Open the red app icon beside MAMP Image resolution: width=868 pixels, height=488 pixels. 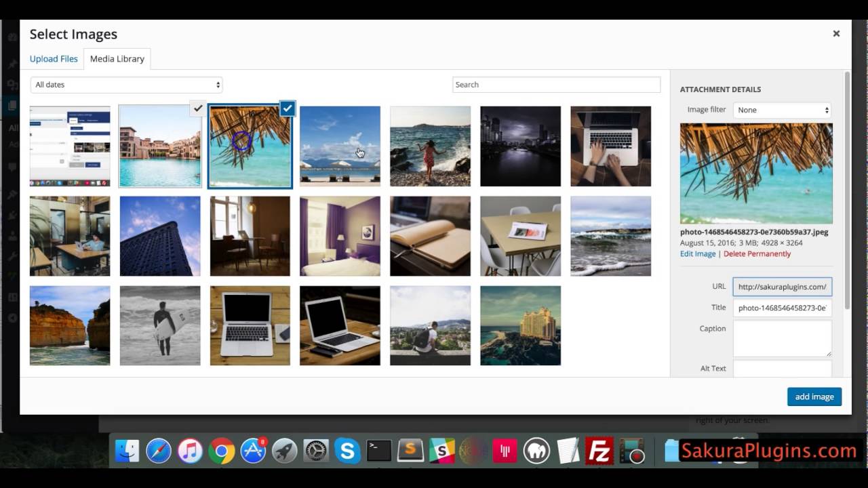pos(505,451)
